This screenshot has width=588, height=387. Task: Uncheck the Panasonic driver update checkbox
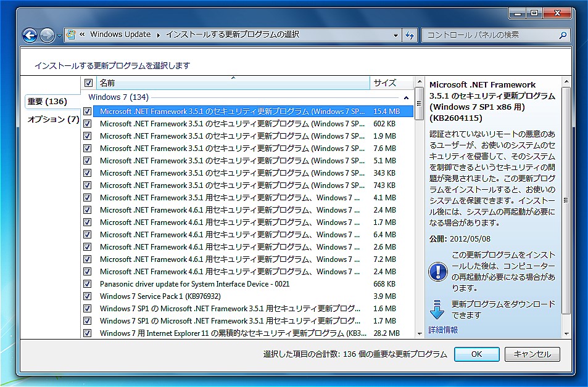pos(88,284)
